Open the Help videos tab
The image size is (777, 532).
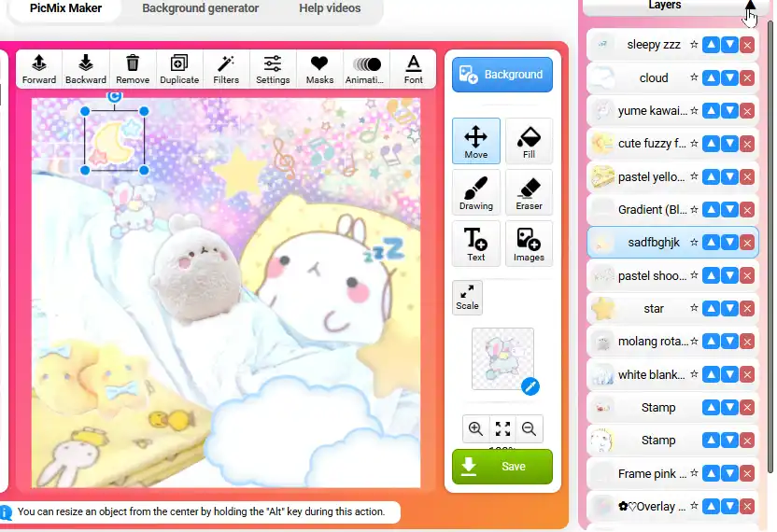[x=330, y=7]
